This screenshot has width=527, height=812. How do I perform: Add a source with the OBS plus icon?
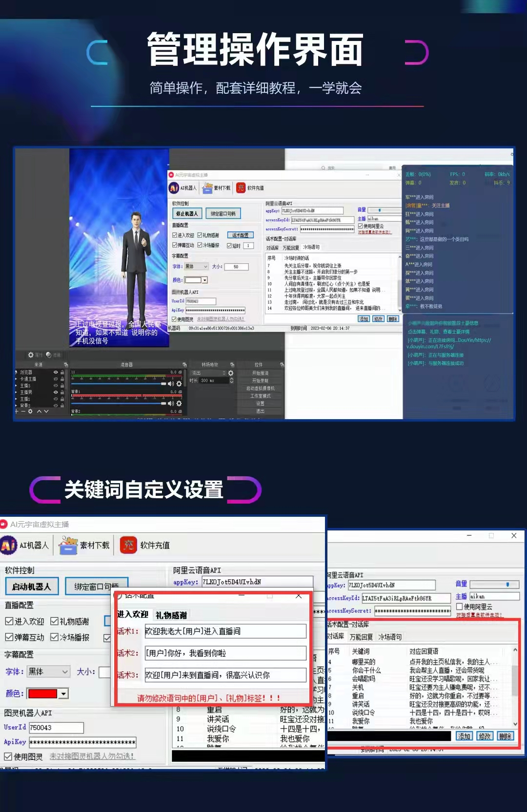tap(17, 411)
